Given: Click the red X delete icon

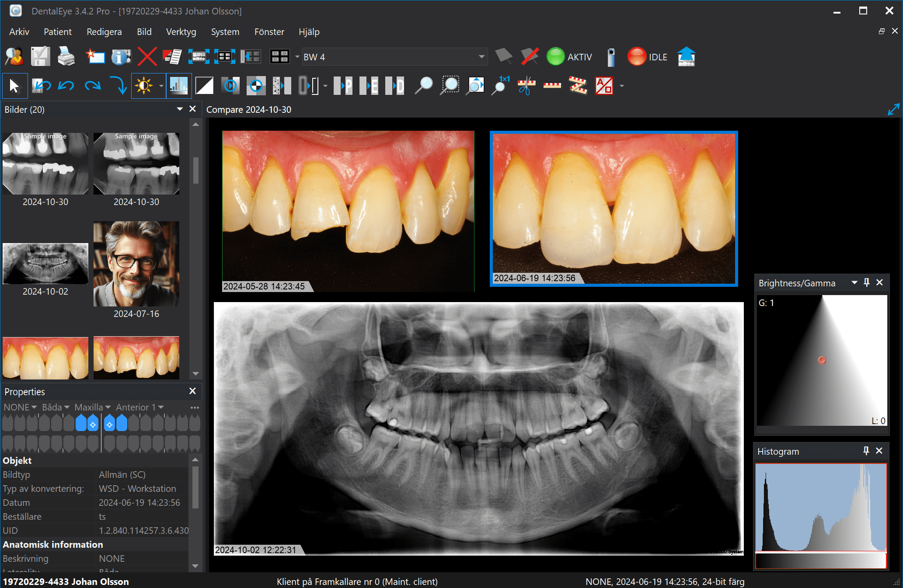Looking at the screenshot, I should click(147, 57).
